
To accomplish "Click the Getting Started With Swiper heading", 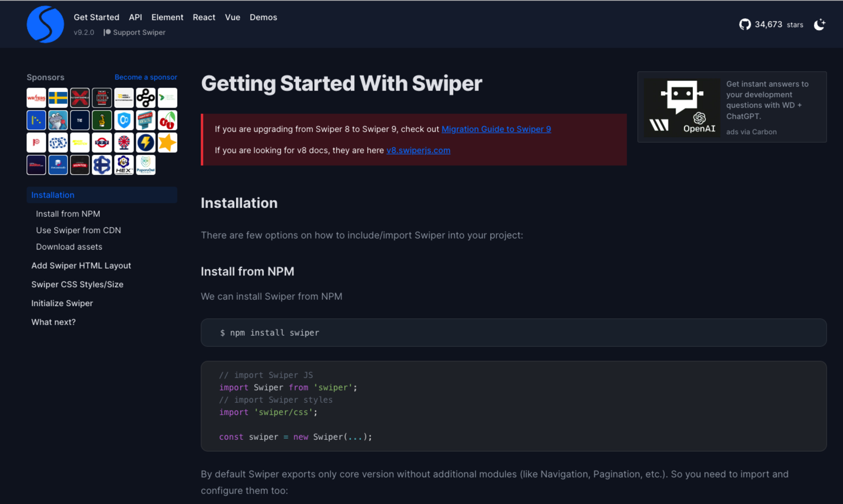I will (x=341, y=84).
